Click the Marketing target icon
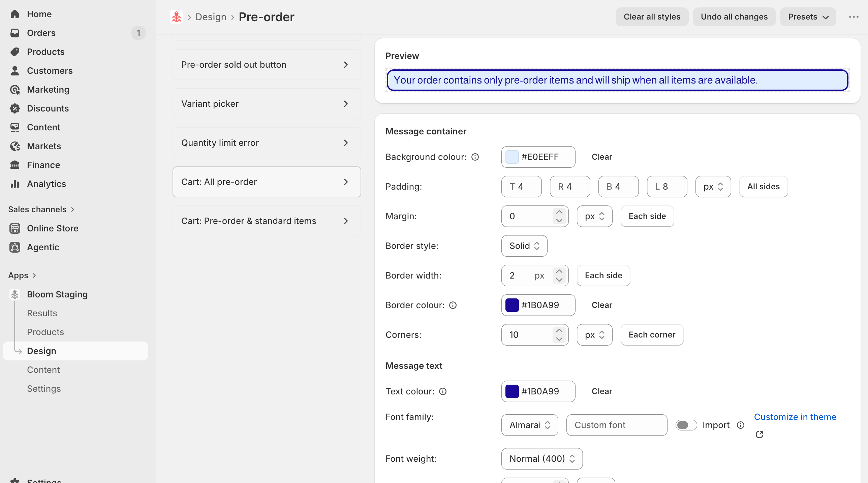The height and width of the screenshot is (483, 868). [15, 90]
